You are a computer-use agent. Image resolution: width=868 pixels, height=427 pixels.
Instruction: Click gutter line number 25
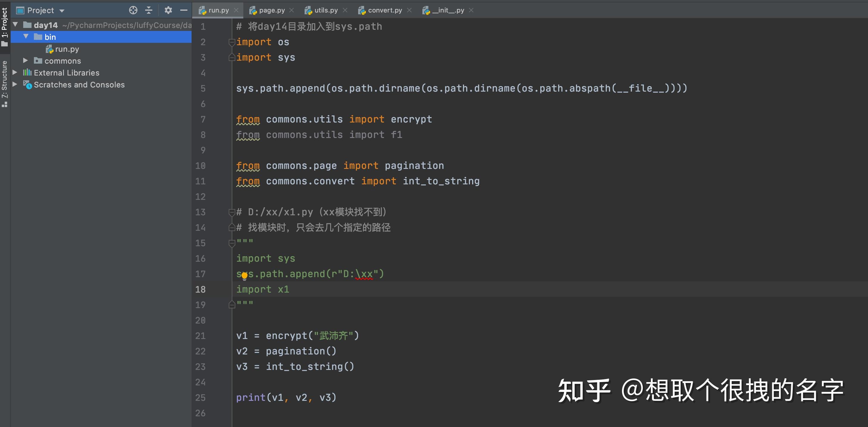(x=200, y=398)
